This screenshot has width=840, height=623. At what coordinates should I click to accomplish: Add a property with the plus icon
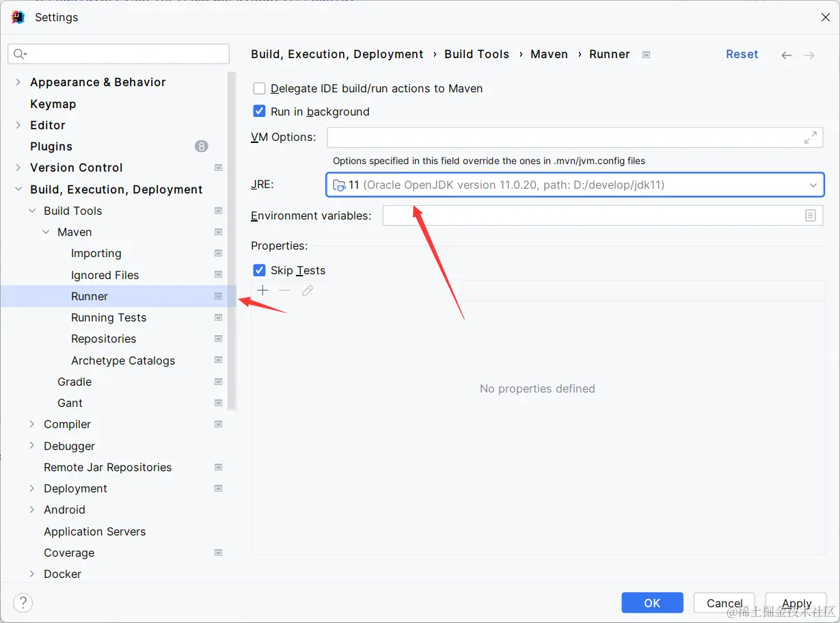tap(262, 291)
